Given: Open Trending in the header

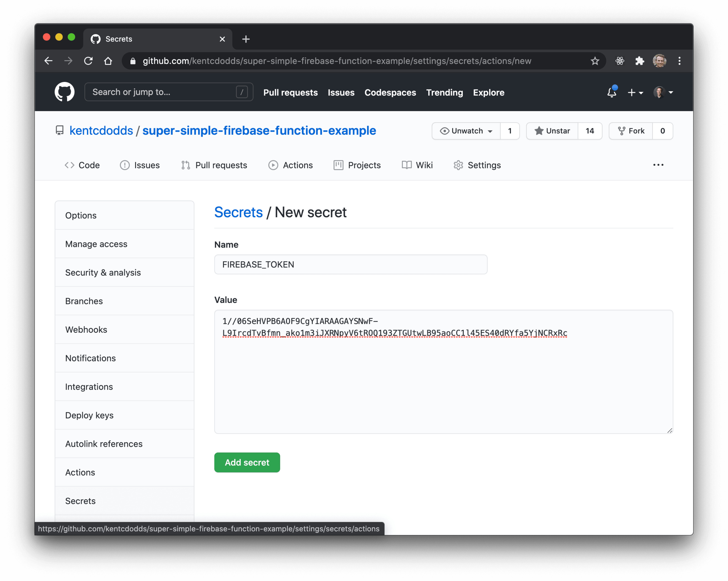Looking at the screenshot, I should tap(444, 93).
